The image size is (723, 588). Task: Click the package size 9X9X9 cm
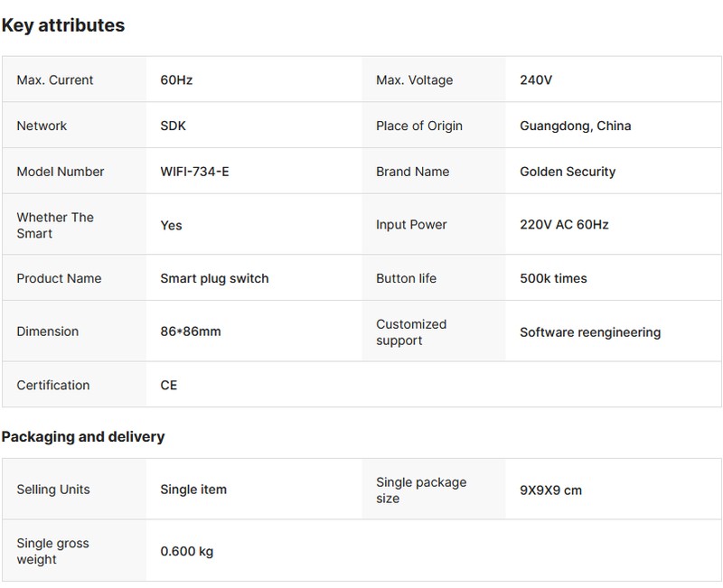[x=550, y=490]
